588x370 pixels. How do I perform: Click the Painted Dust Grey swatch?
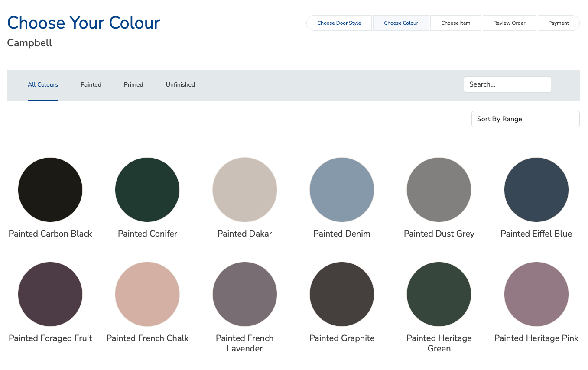439,190
